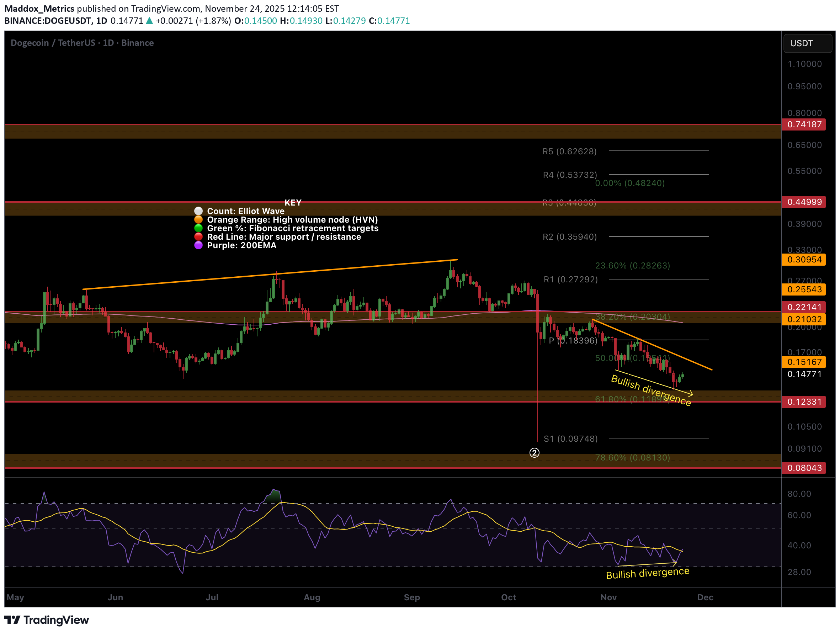The width and height of the screenshot is (840, 633).
Task: Click the R5 (0.62628) pivot label
Action: [x=569, y=151]
